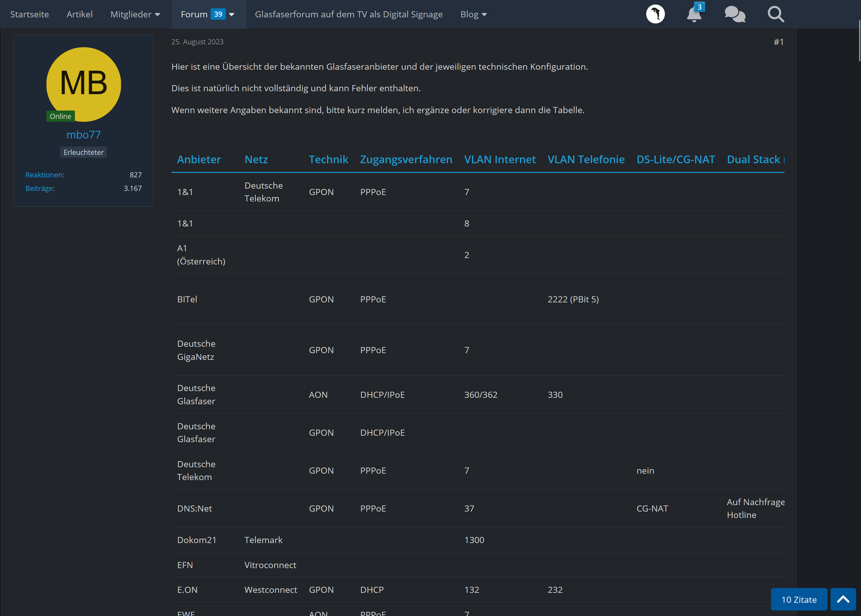
Task: Open the user profile avatar menu
Action: pos(656,14)
